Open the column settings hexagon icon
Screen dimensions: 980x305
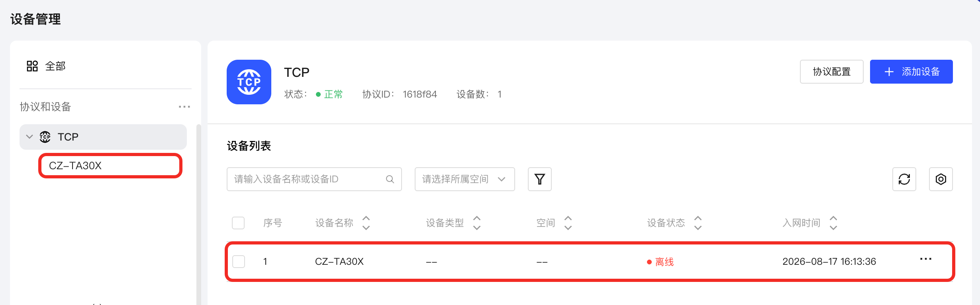941,179
